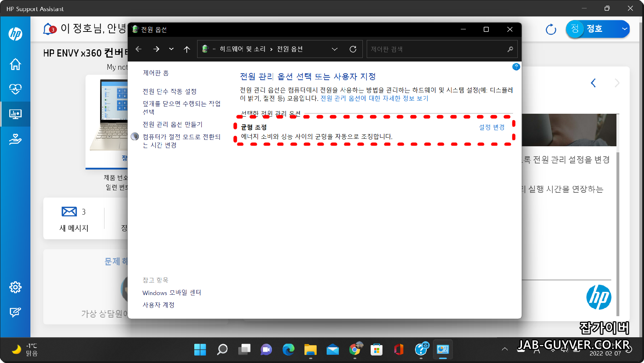The width and height of the screenshot is (644, 363).
Task: Open Windows Start menu
Action: tap(200, 349)
